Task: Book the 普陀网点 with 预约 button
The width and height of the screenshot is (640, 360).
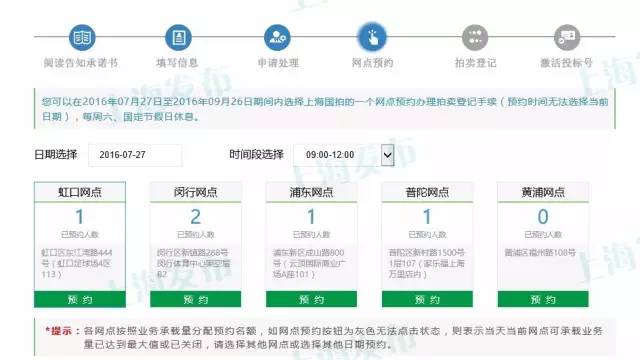Action: [x=427, y=300]
